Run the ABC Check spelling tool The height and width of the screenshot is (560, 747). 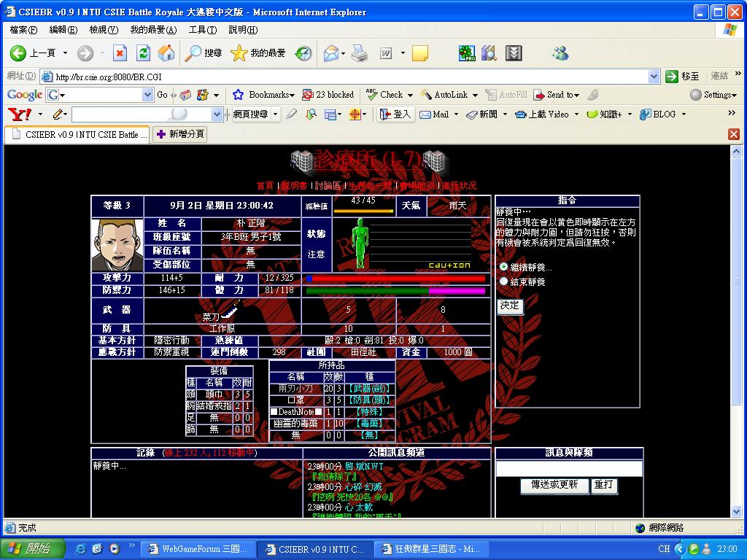tap(385, 95)
